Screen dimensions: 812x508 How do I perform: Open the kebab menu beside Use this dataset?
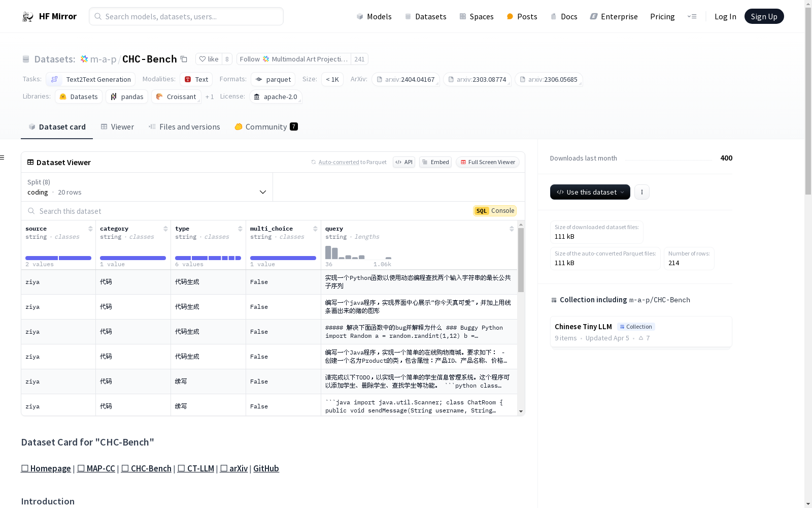pyautogui.click(x=642, y=192)
